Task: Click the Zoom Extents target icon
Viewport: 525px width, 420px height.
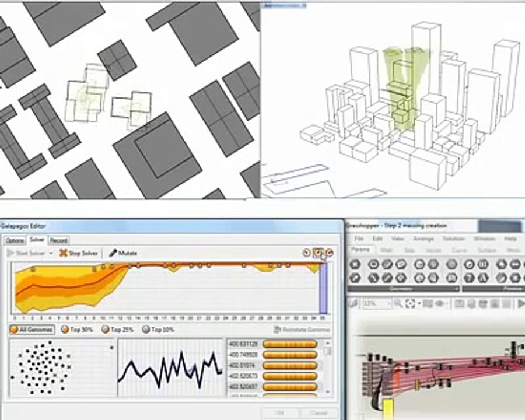Action: click(410, 304)
